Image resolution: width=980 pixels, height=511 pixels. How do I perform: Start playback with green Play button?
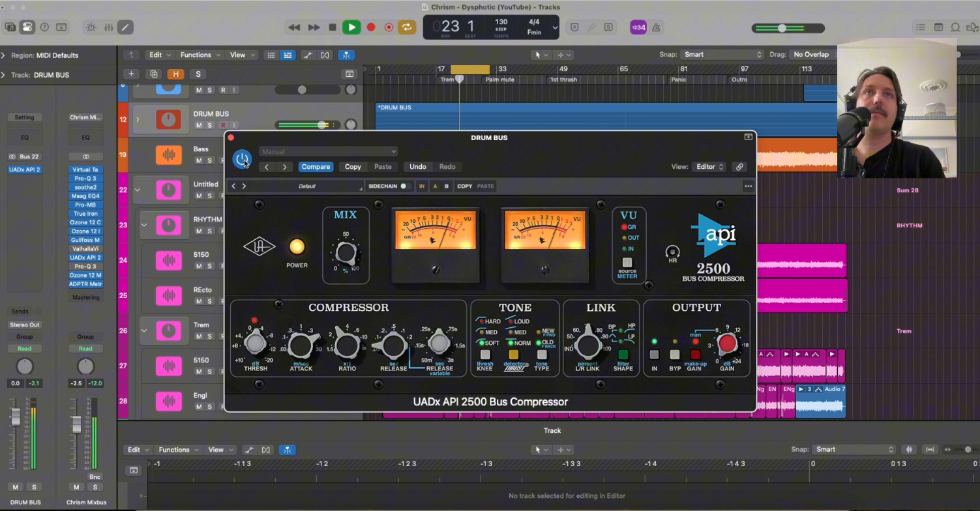click(351, 27)
